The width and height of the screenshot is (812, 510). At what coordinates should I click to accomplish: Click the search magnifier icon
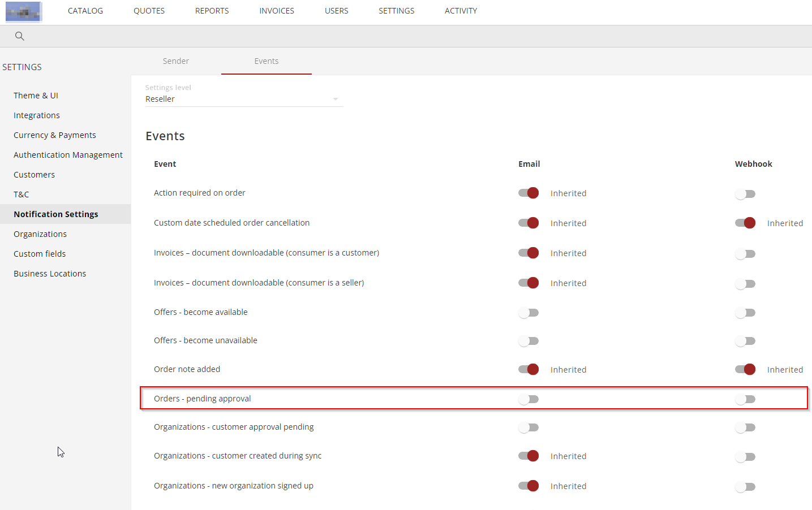coord(19,36)
